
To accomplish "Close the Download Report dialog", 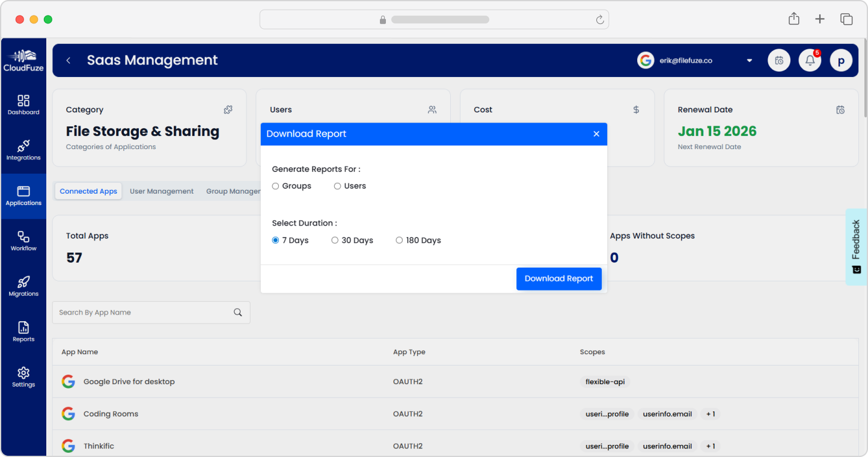I will (x=596, y=133).
